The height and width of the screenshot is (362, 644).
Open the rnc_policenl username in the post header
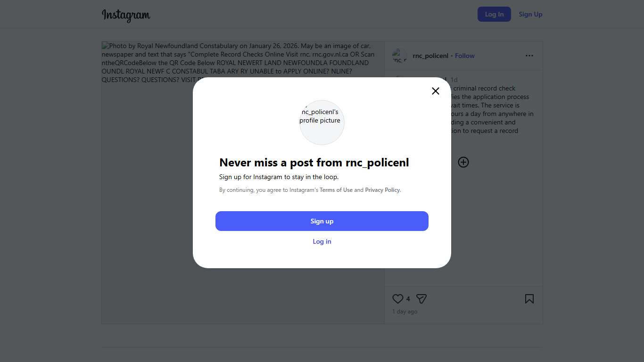click(x=430, y=56)
